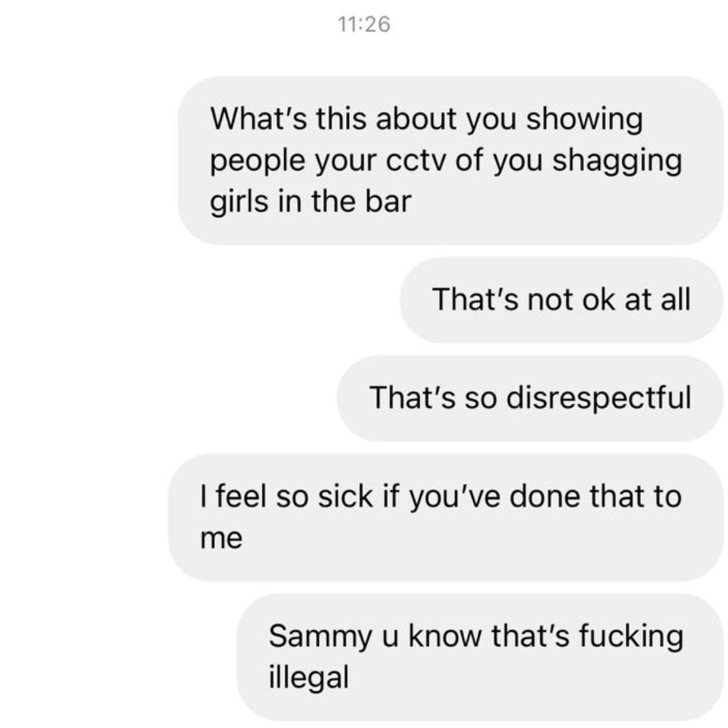Click the word "Sammy" in last message
Viewport: 728px width, 728px height.
pos(320,637)
